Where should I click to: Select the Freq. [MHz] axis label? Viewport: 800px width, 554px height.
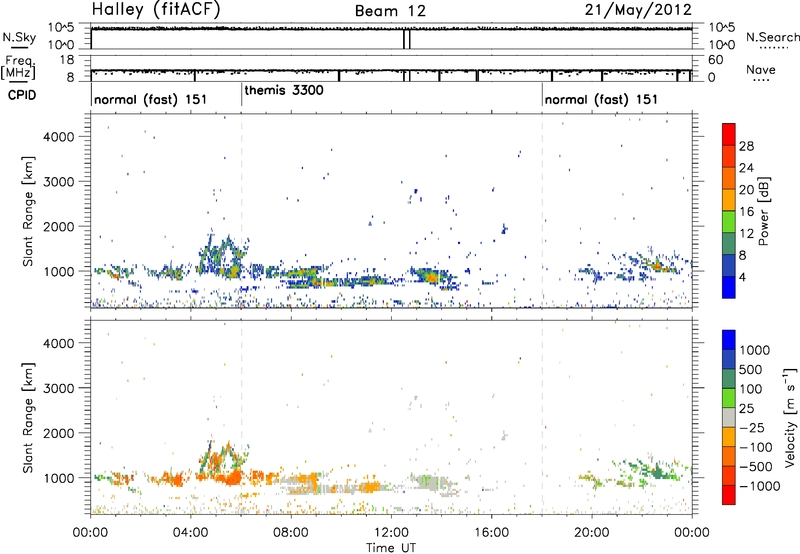(18, 67)
